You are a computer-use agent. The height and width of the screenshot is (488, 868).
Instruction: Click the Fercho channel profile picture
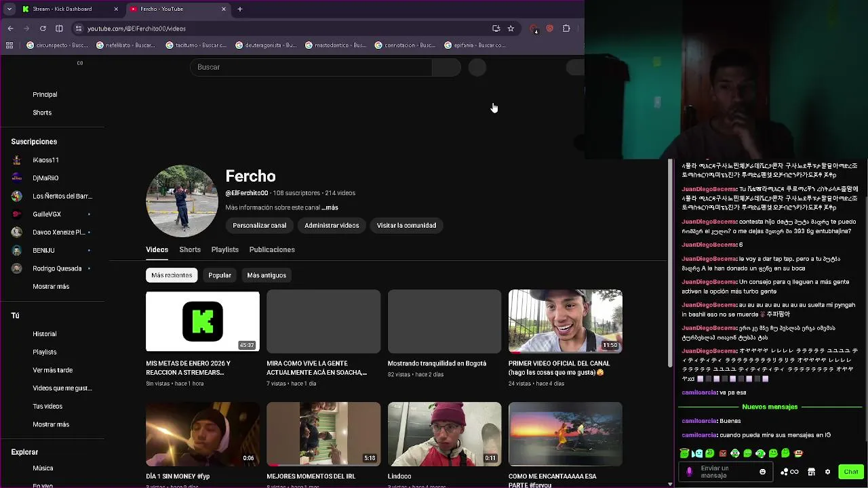click(x=182, y=201)
